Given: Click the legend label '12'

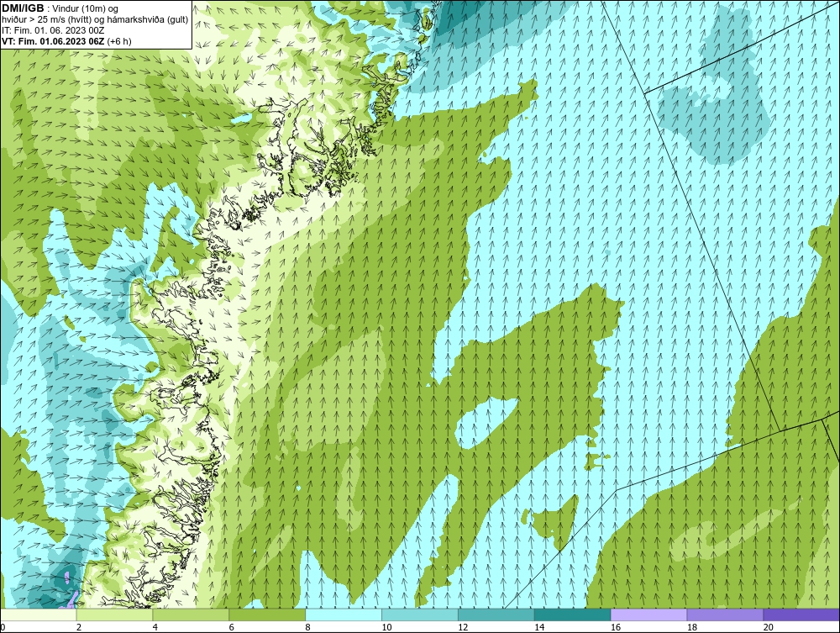Looking at the screenshot, I should [463, 627].
